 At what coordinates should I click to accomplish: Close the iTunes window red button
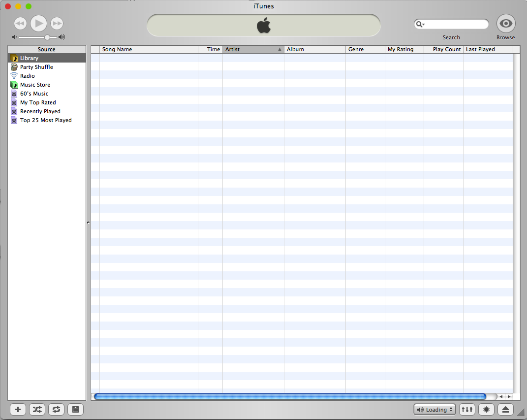tap(8, 6)
